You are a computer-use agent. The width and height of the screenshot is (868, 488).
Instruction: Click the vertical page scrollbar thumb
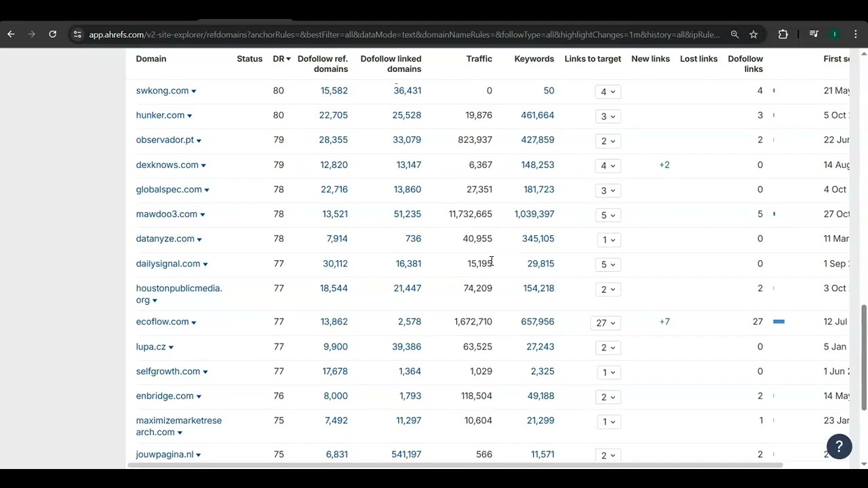[x=863, y=357]
